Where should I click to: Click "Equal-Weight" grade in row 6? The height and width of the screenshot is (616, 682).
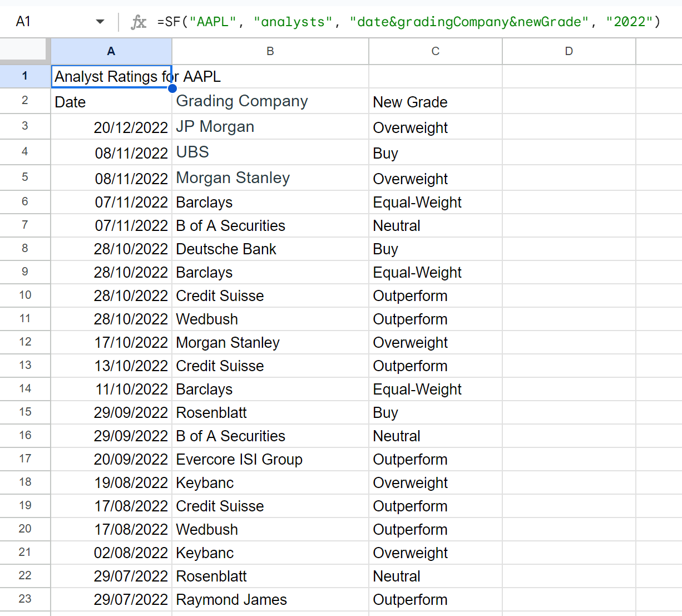tap(436, 202)
